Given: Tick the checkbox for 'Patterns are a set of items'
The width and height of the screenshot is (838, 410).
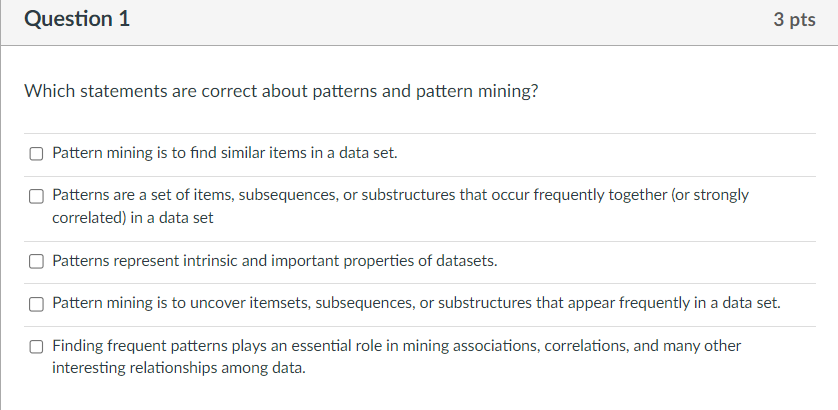Looking at the screenshot, I should tap(36, 196).
